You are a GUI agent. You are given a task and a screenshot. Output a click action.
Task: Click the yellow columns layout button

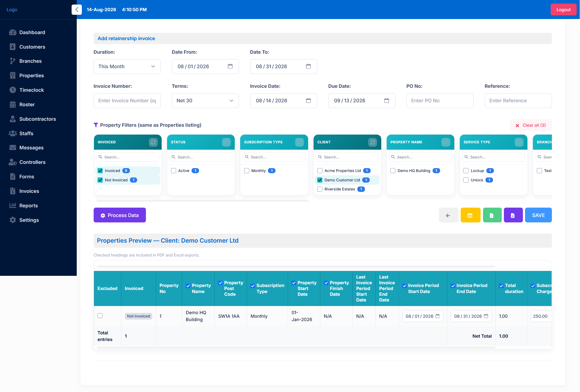point(470,215)
